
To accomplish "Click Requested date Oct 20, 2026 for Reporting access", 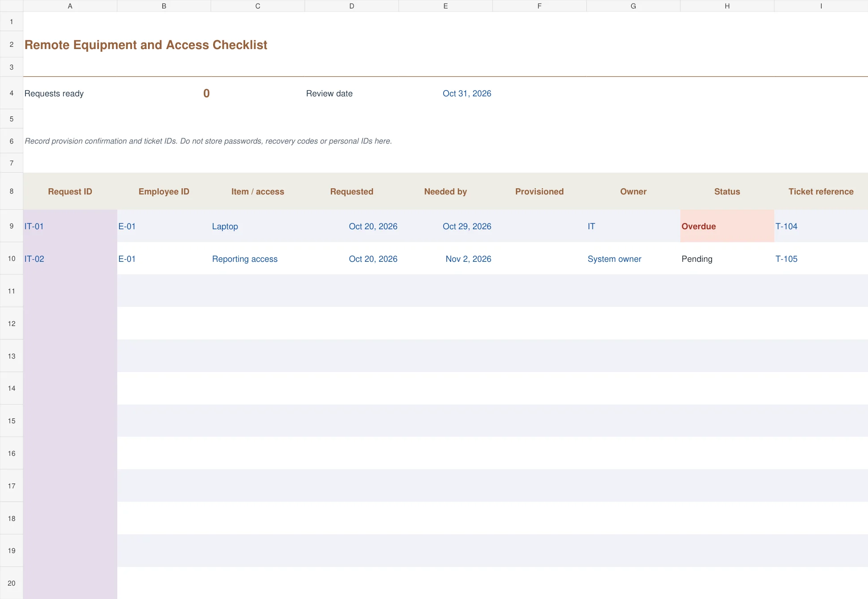I will (352, 259).
